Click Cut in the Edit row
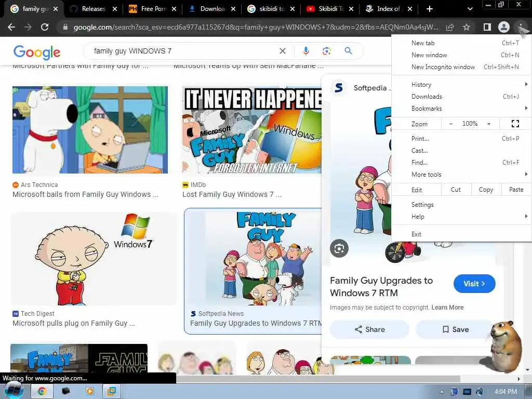 click(x=456, y=190)
